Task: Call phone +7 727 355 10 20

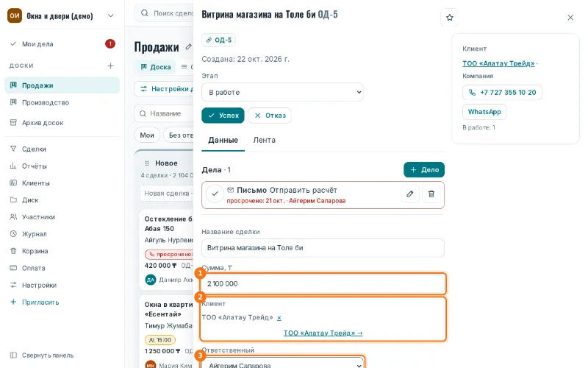Action: tap(502, 93)
